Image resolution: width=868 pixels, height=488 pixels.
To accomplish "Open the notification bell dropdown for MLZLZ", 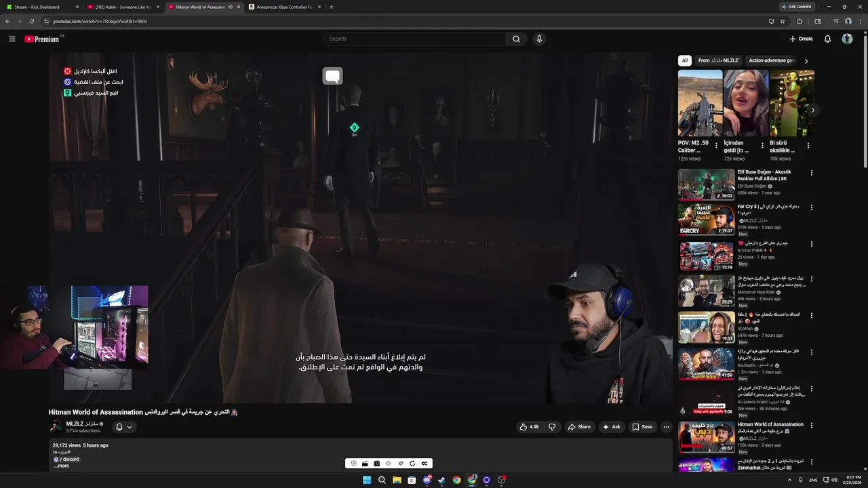I will (x=123, y=427).
